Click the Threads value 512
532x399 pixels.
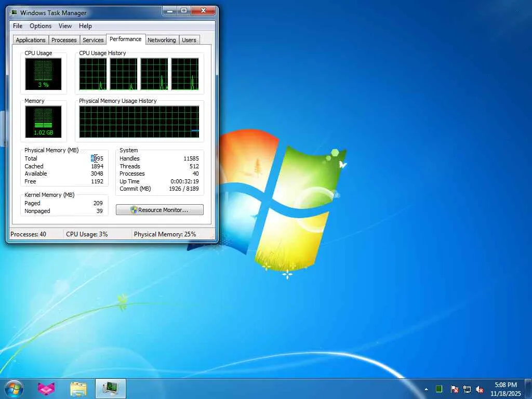pos(194,166)
